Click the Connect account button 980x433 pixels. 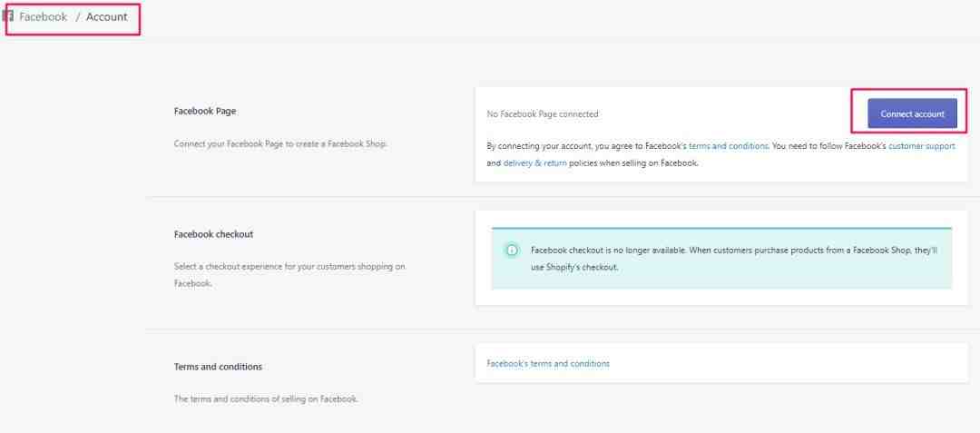click(912, 113)
